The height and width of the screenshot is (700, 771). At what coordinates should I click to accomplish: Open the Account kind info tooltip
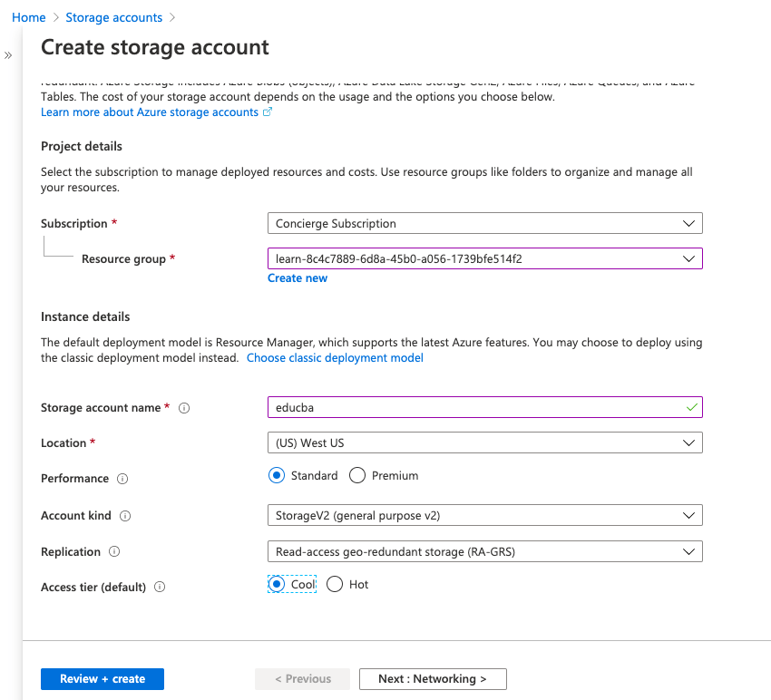click(125, 516)
